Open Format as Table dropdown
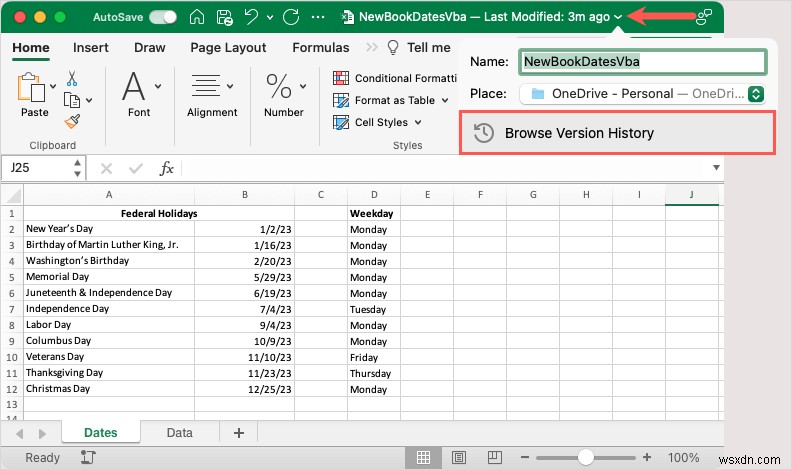This screenshot has height=470, width=792. 391,100
